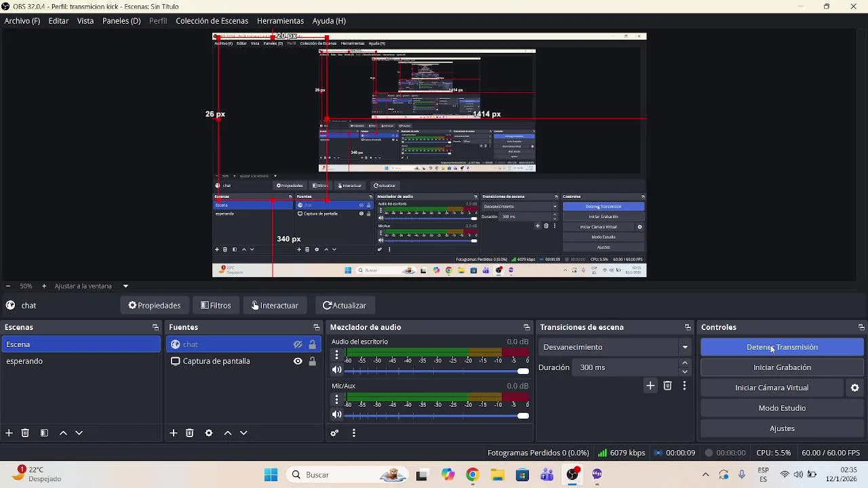Viewport: 868px width, 488px height.
Task: Zoom in the preview with plus icon
Action: coord(44,286)
